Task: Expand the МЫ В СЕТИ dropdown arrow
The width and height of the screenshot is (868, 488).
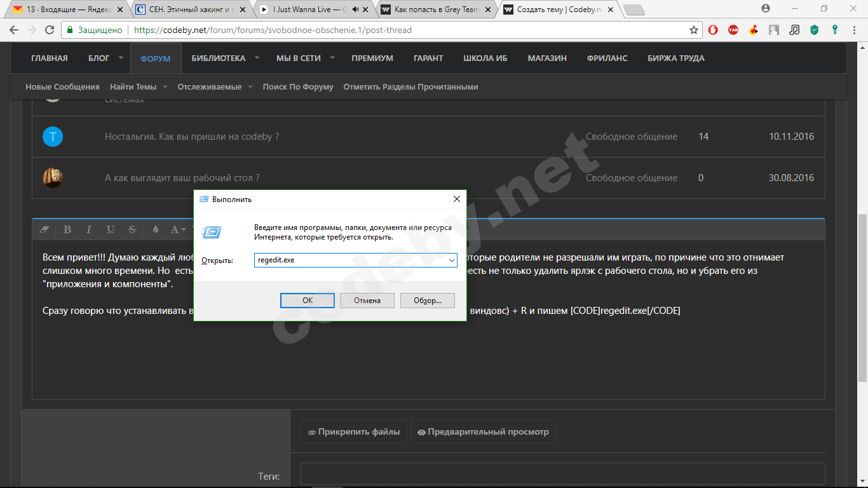Action: [332, 58]
